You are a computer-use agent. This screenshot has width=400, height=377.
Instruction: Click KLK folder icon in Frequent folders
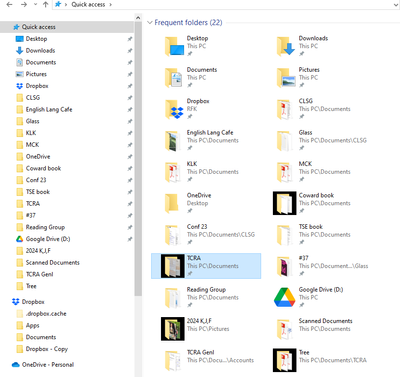click(x=172, y=172)
